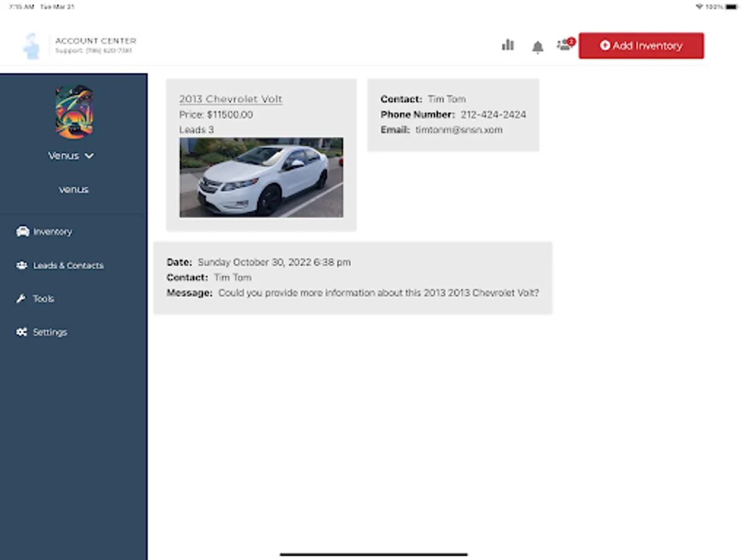Click the Account Center logo
The image size is (747, 560).
(31, 46)
